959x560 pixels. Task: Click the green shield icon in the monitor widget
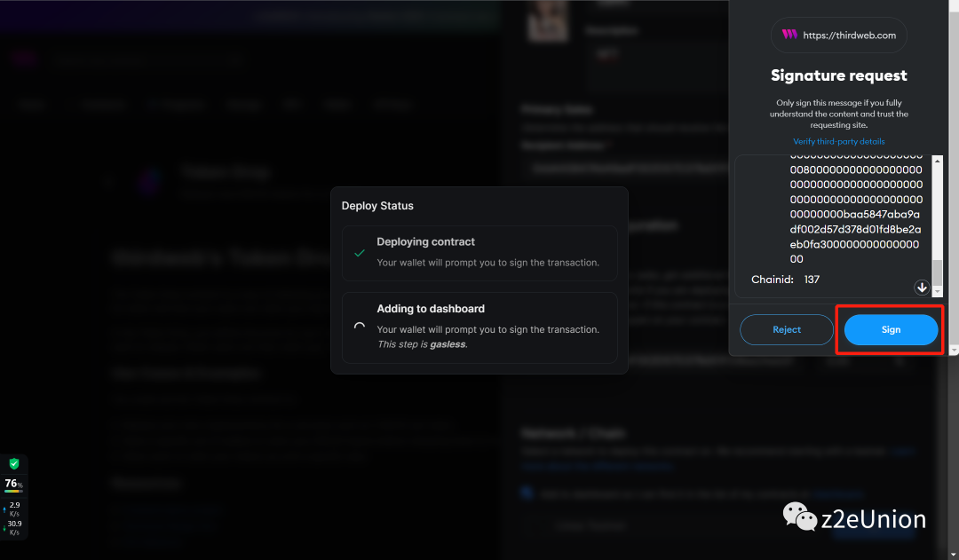pyautogui.click(x=14, y=464)
